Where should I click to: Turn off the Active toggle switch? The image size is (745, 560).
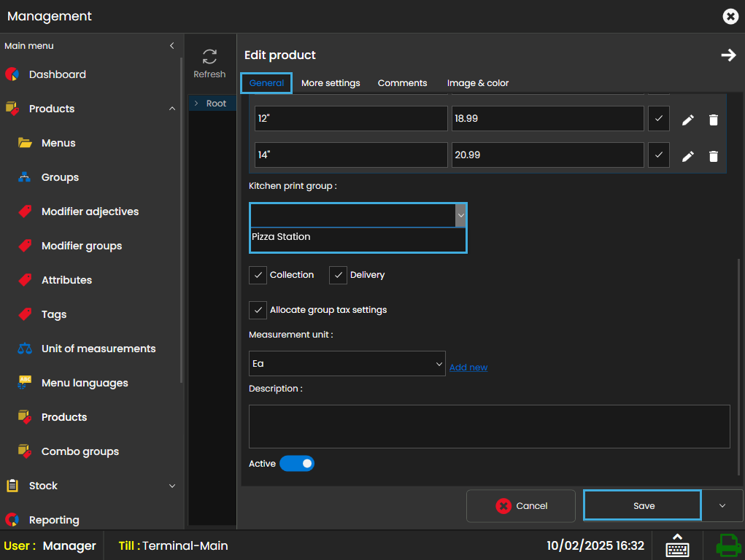click(x=297, y=464)
